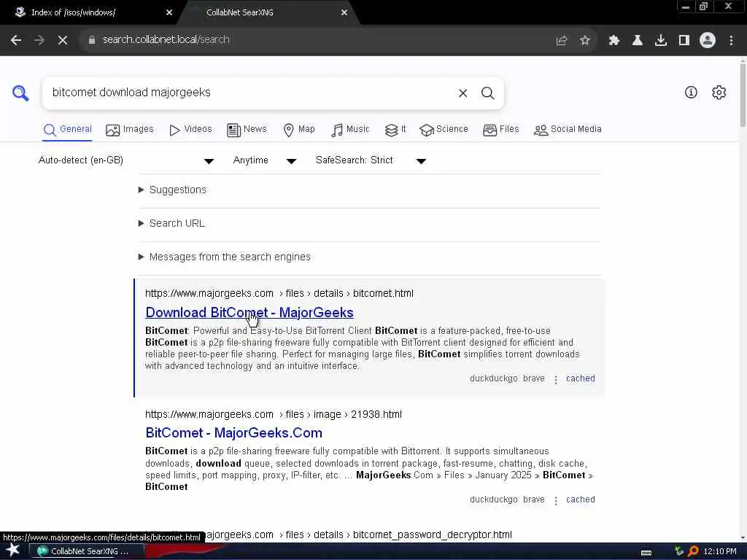Open the profile avatar menu
This screenshot has width=747, height=560.
click(708, 41)
